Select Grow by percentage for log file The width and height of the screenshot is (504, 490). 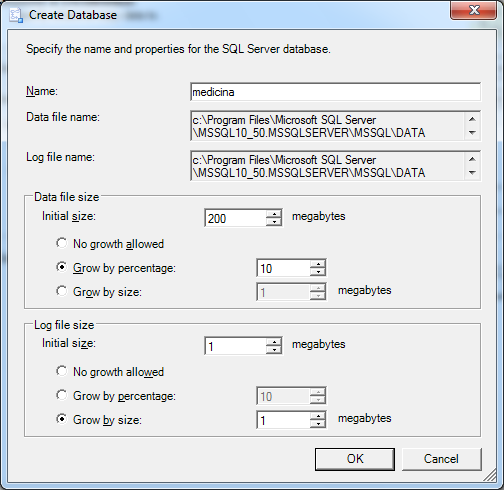(x=61, y=395)
